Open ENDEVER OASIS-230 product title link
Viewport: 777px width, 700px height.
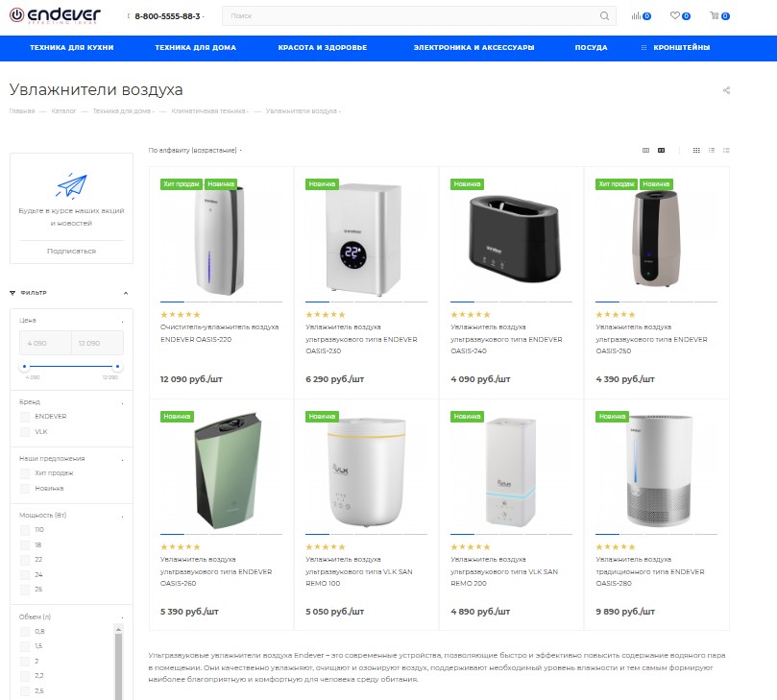[361, 339]
